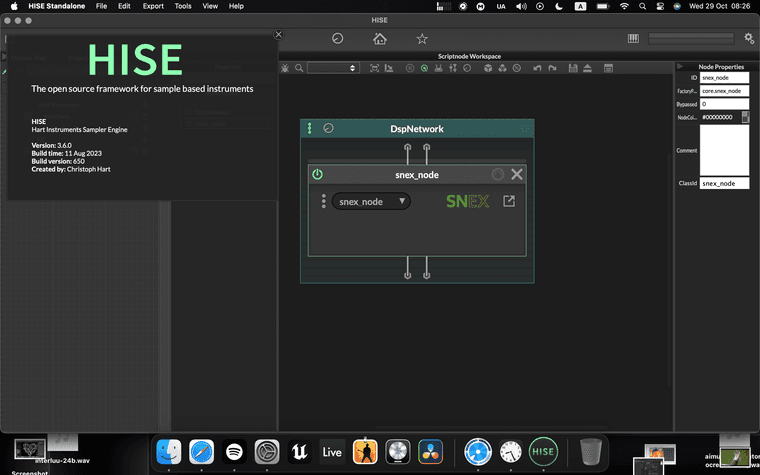Edit the ID field in Node Properties
Image resolution: width=760 pixels, height=475 pixels.
pos(724,78)
